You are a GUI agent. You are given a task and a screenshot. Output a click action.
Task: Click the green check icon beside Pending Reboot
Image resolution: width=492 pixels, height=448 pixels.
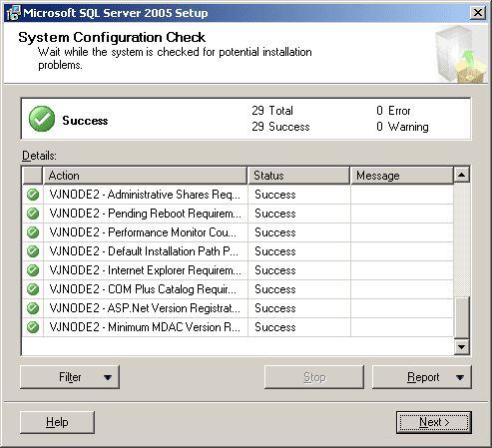click(x=33, y=214)
